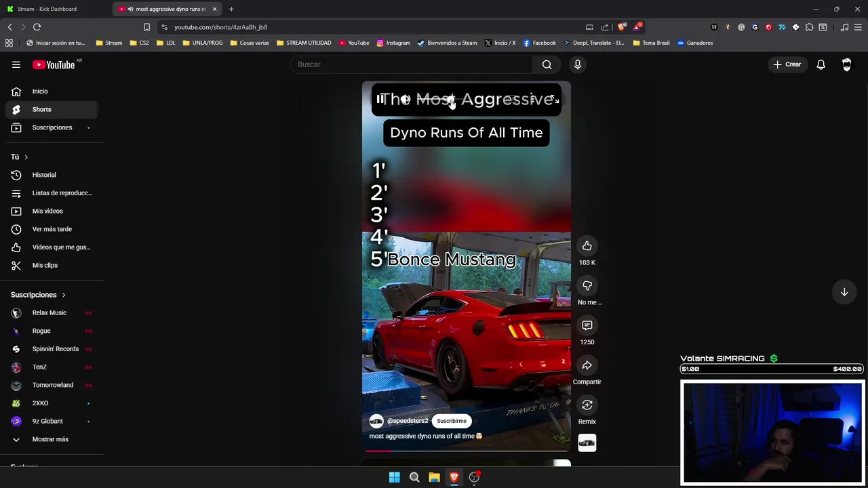The width and height of the screenshot is (868, 488).
Task: Open the Cosas varias bookmarks folder
Action: click(x=250, y=43)
